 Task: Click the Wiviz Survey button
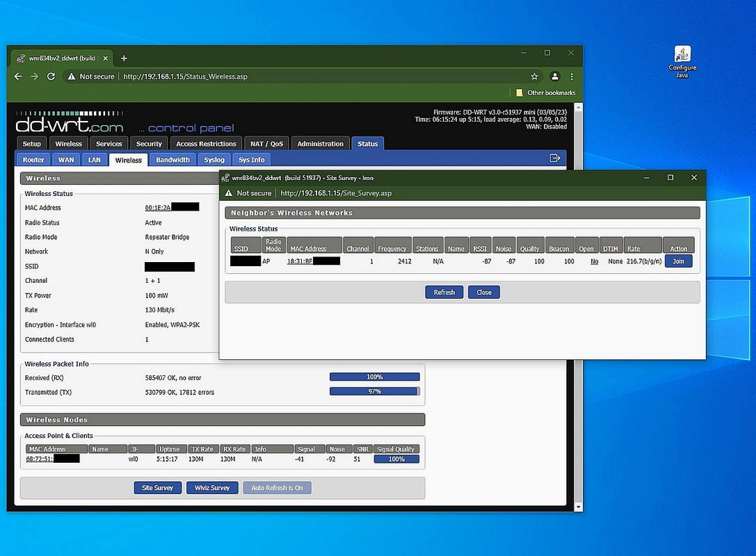(212, 488)
